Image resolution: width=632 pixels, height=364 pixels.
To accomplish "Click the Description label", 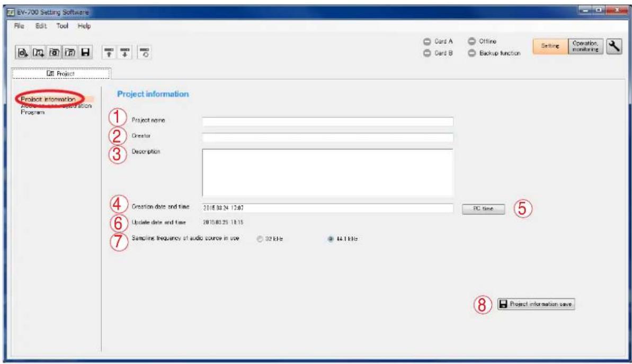I will [146, 152].
